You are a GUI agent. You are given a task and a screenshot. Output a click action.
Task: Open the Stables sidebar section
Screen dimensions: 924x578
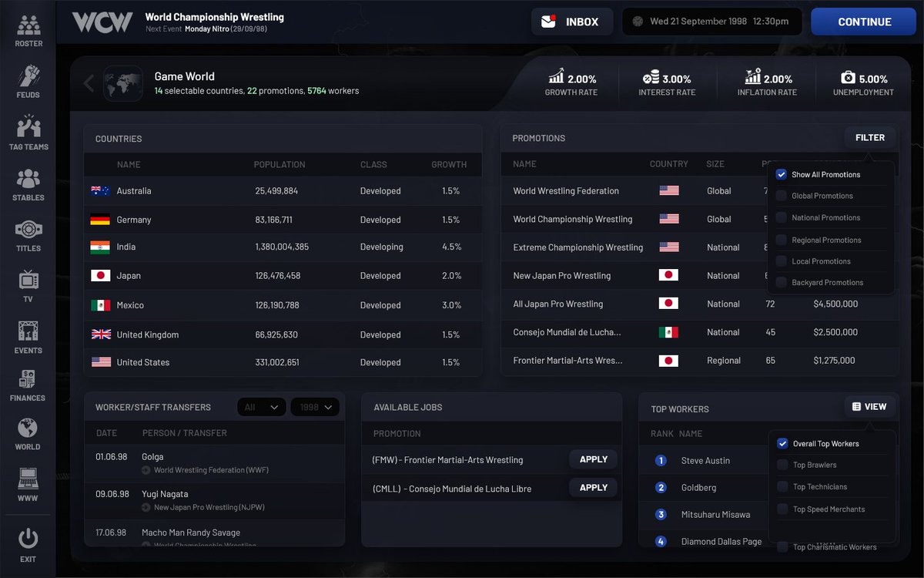pyautogui.click(x=28, y=184)
